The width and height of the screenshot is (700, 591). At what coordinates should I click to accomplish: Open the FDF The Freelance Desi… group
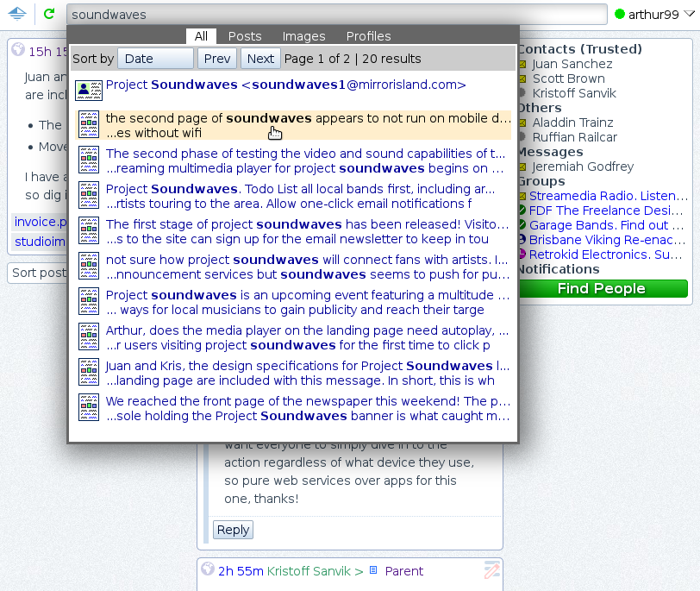coord(606,211)
